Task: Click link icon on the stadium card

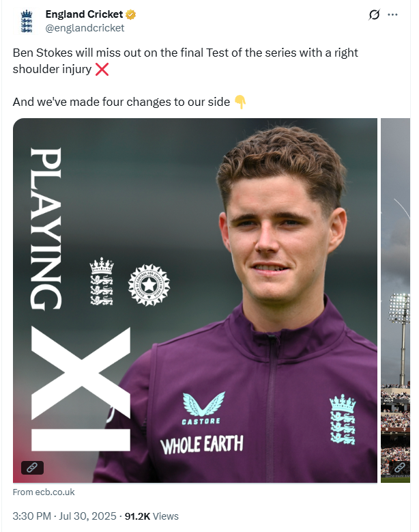Action: pyautogui.click(x=399, y=467)
